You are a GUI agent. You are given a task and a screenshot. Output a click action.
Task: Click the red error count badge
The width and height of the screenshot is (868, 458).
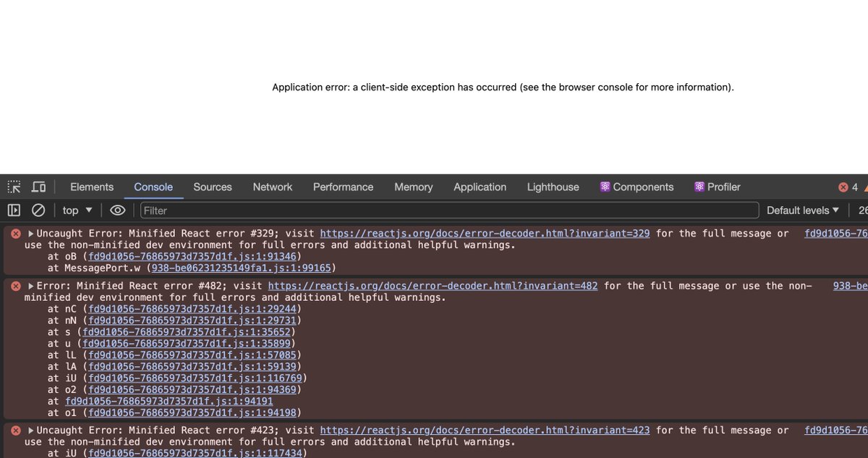848,187
